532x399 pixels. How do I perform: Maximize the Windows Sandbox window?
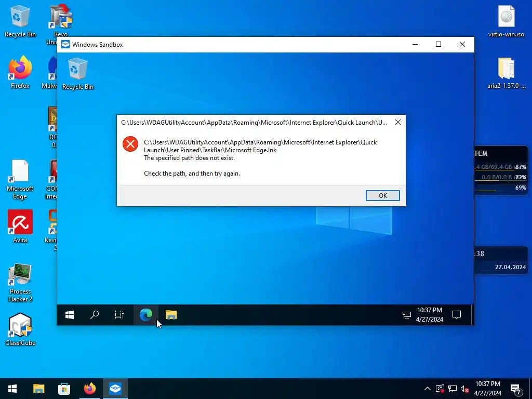[x=438, y=45]
